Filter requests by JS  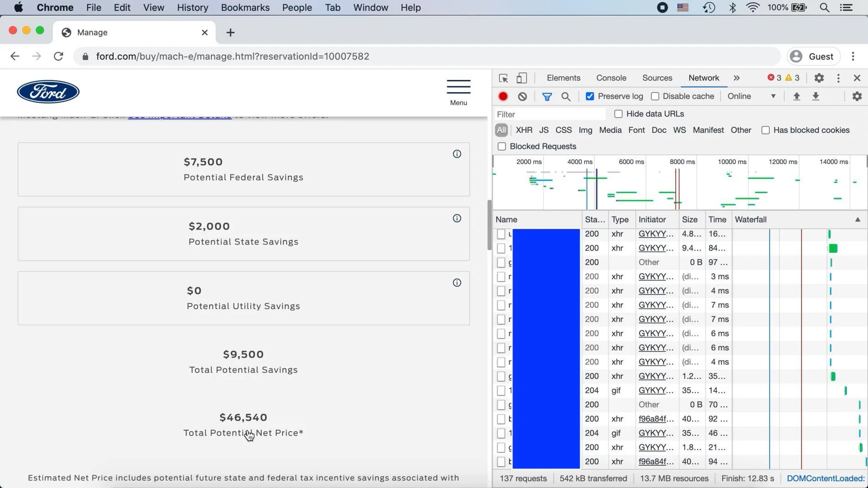(544, 130)
